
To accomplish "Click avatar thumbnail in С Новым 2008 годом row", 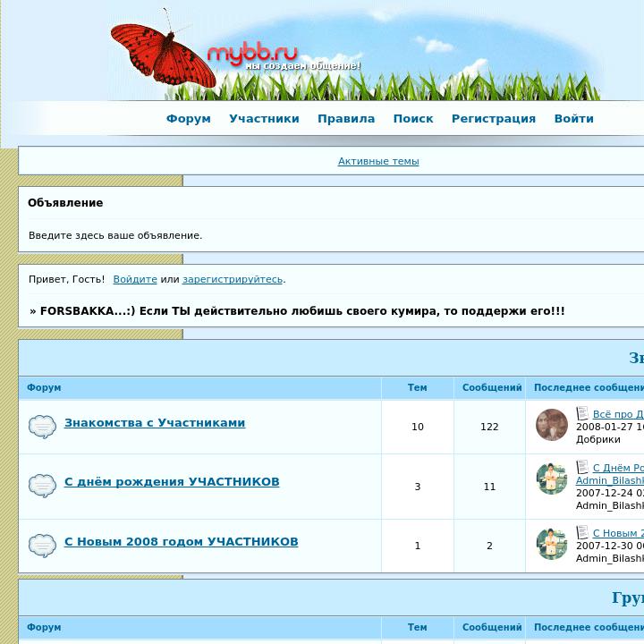I will [x=552, y=544].
